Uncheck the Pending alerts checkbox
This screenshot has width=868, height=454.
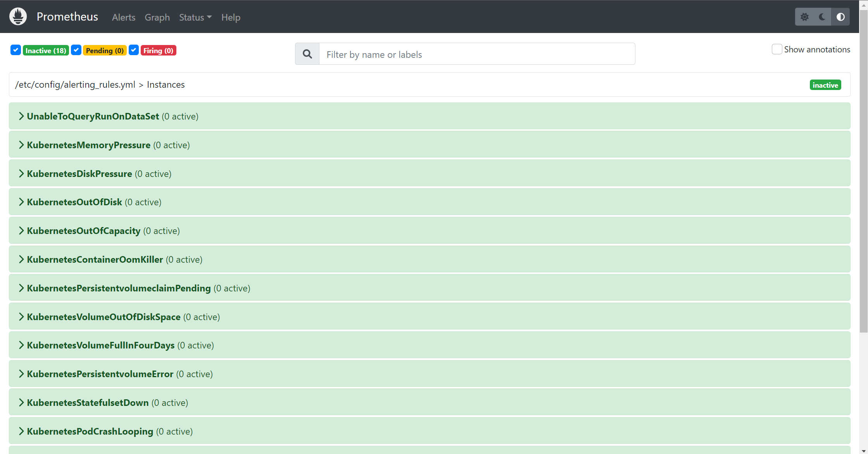click(76, 50)
